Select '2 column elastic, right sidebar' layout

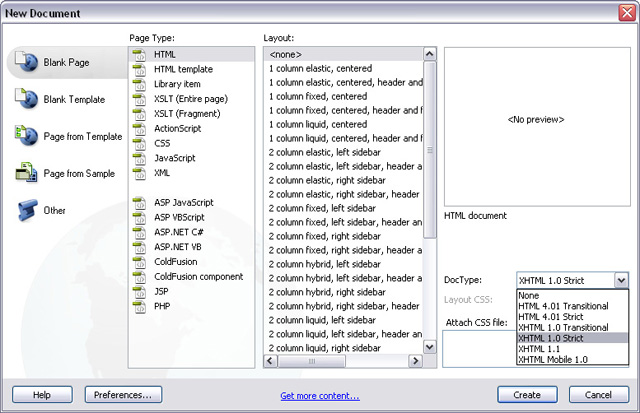[x=344, y=180]
